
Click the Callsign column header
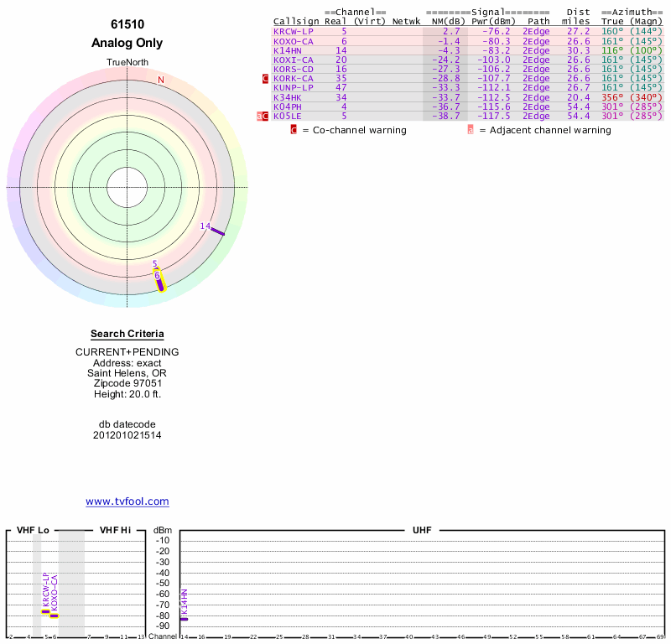pyautogui.click(x=296, y=21)
